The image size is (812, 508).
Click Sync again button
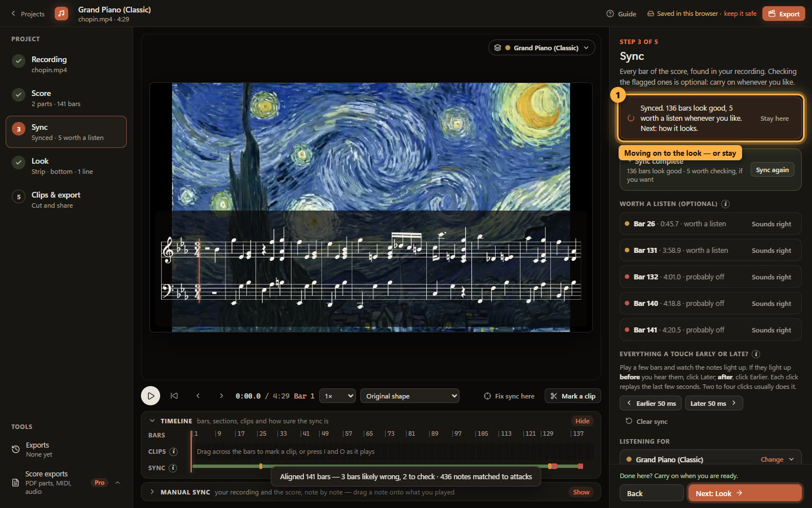(772, 170)
